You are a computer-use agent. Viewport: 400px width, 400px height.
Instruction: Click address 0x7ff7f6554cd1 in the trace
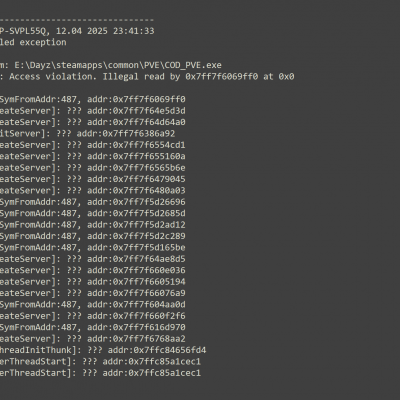coord(149,145)
